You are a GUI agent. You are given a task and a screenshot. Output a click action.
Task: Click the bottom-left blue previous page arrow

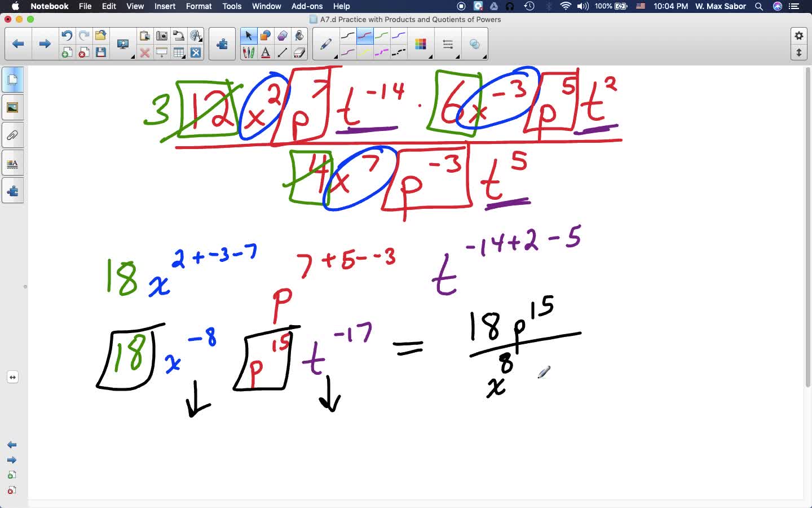click(12, 445)
